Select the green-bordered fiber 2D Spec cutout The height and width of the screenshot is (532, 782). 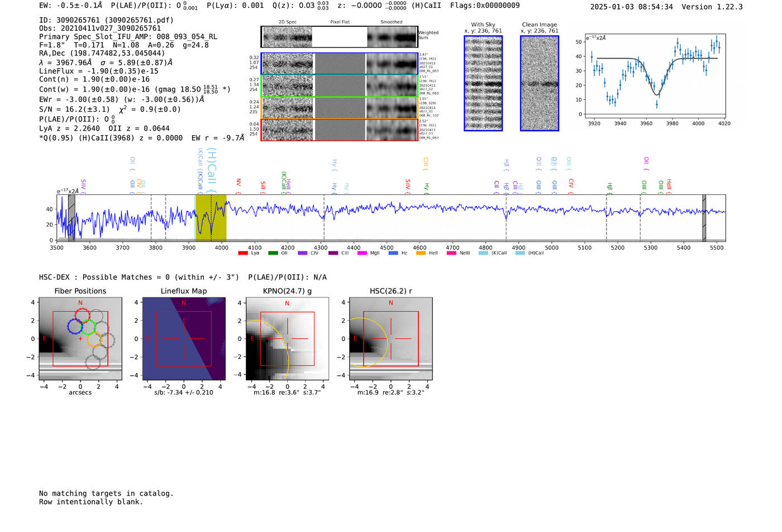(x=287, y=86)
